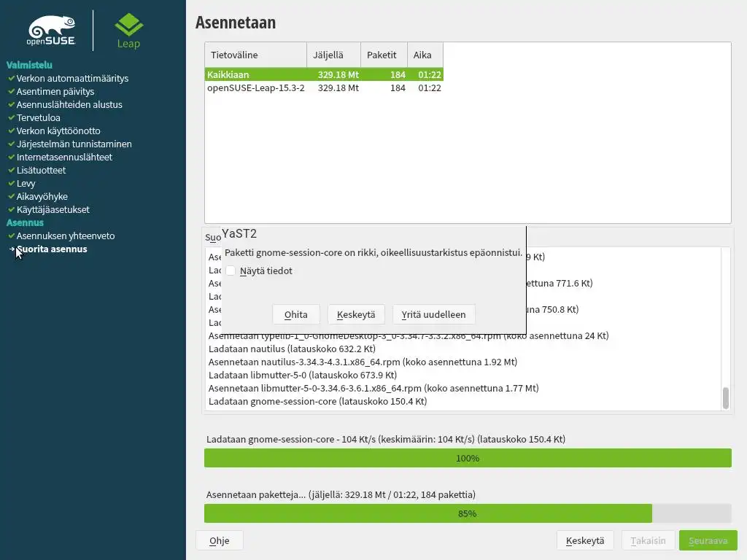
Task: Click the Internetasennuslähteet step
Action: click(x=64, y=157)
